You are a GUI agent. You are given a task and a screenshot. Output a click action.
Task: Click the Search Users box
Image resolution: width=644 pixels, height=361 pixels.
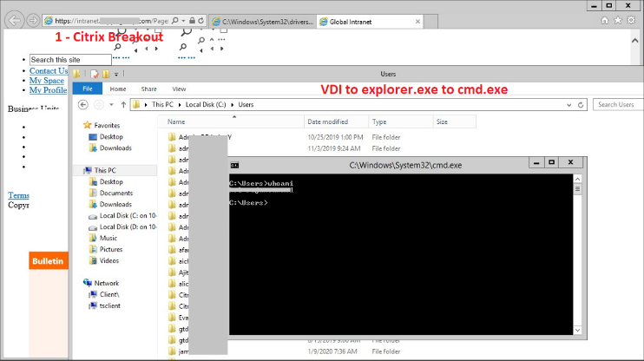pos(618,105)
